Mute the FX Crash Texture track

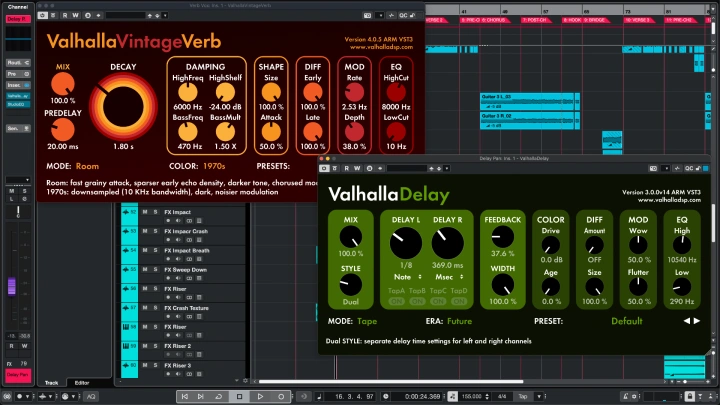(x=145, y=308)
